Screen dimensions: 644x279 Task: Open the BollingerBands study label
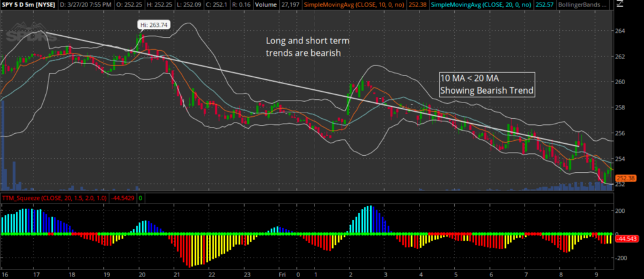582,5
